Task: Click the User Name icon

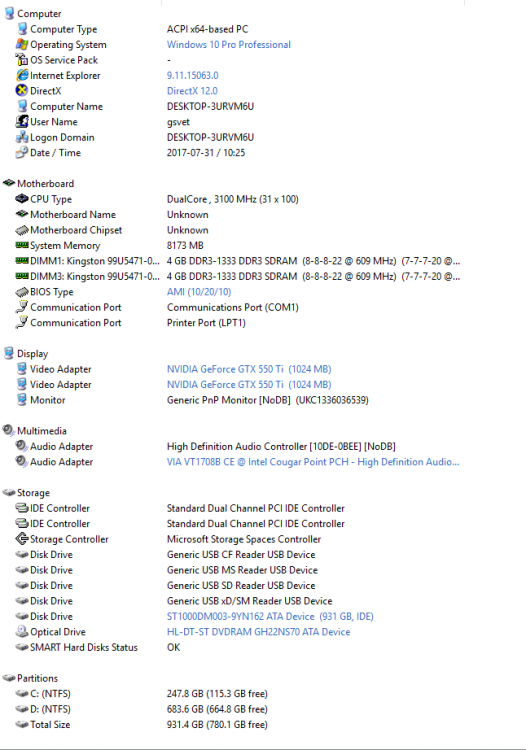Action: click(22, 121)
